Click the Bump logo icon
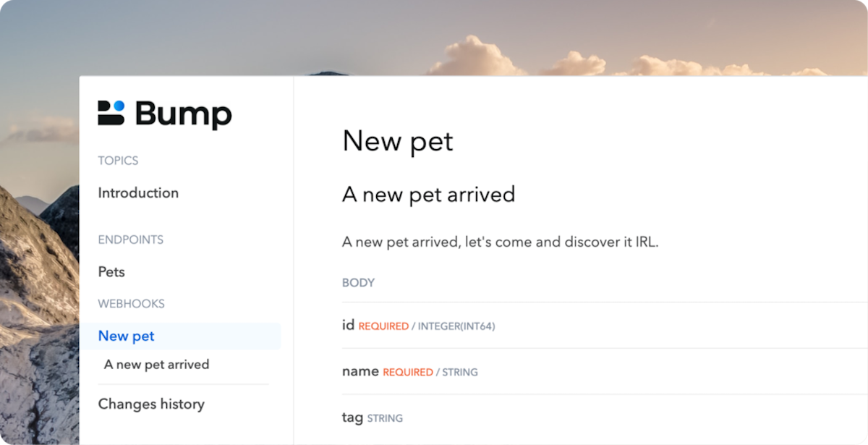The width and height of the screenshot is (868, 445). click(110, 114)
